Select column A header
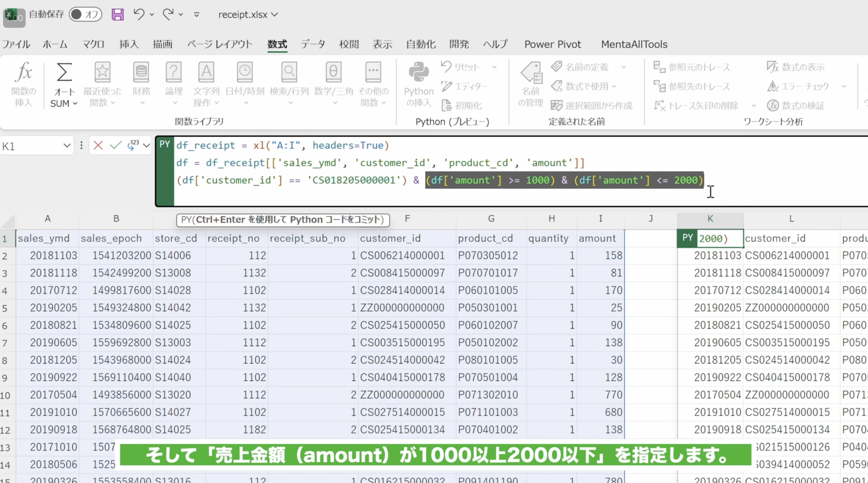The width and height of the screenshot is (868, 483). [48, 219]
